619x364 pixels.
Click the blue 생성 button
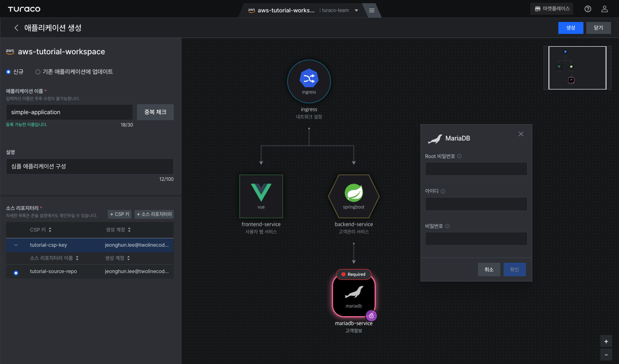pos(571,28)
